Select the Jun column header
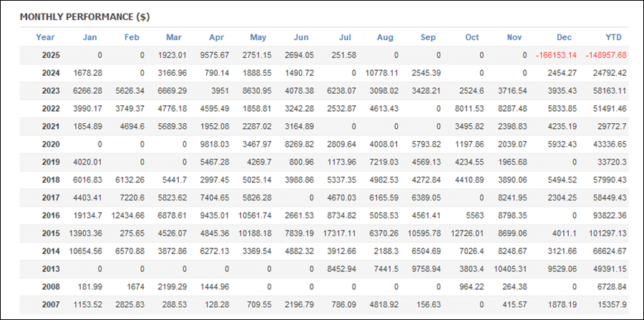Image resolution: width=644 pixels, height=320 pixels. click(x=301, y=37)
